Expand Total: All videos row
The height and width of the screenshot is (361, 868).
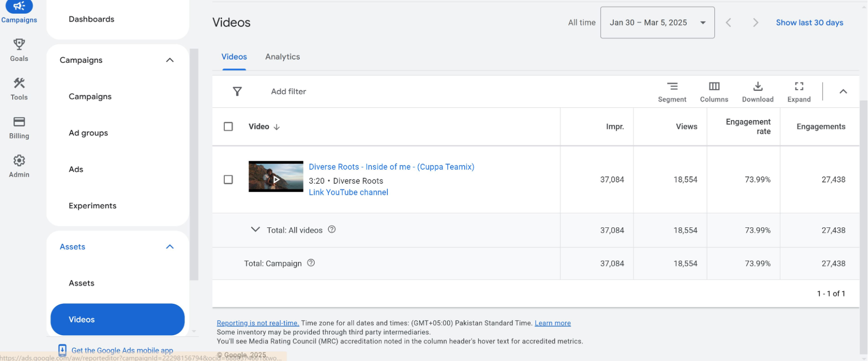pos(255,230)
